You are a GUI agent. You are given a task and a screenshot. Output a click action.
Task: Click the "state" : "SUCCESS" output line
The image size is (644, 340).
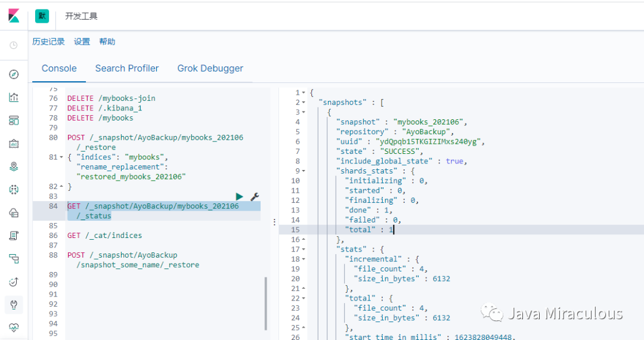click(x=379, y=152)
